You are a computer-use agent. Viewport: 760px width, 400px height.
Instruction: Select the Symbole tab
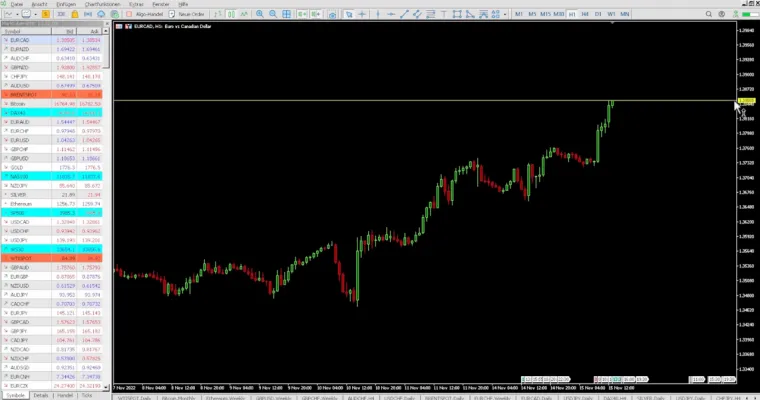coord(15,396)
